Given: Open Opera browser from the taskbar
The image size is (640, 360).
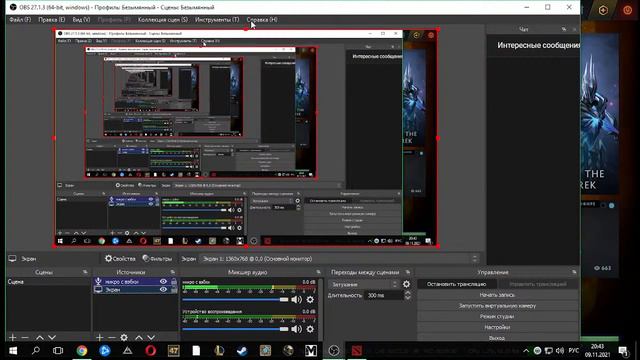Looking at the screenshot, I should (151, 351).
